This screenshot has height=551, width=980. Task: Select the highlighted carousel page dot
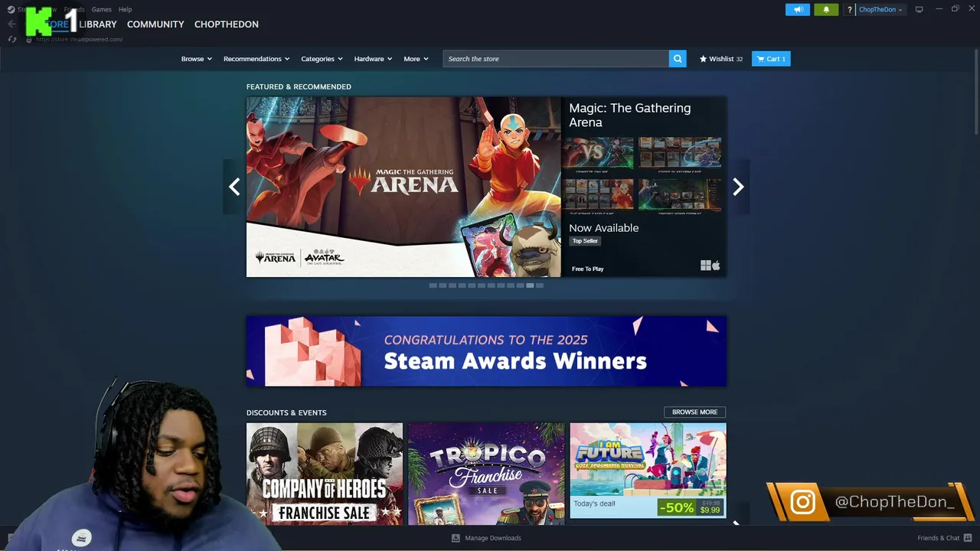point(530,285)
